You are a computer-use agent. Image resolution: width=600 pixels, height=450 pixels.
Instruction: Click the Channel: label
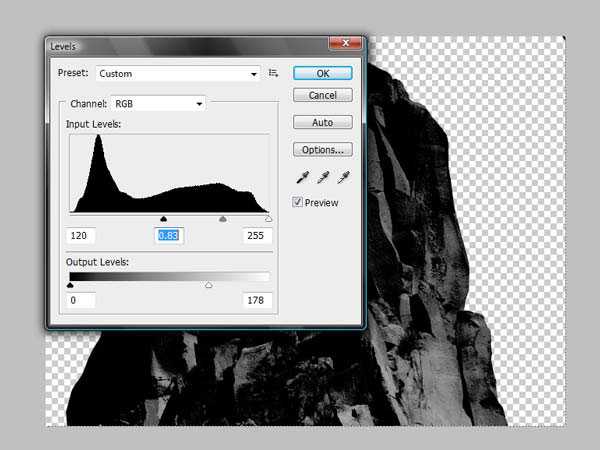tap(88, 104)
